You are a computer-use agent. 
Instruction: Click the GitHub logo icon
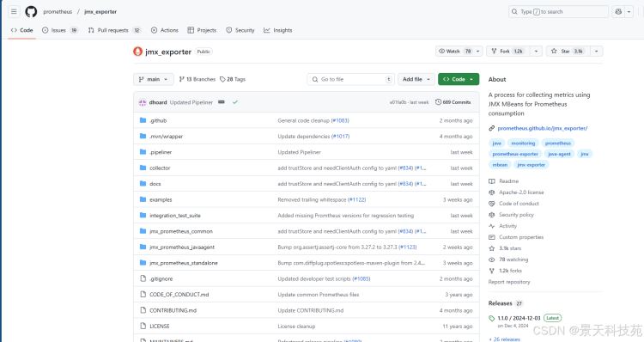31,11
